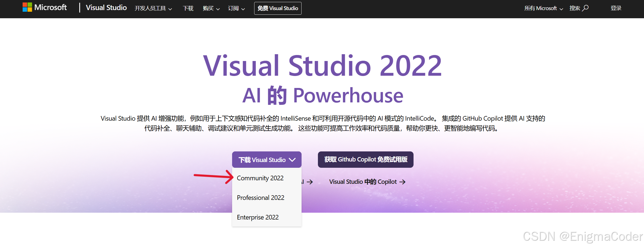Image resolution: width=644 pixels, height=247 pixels.
Task: Click the Microsoft logo
Action: [45, 7]
